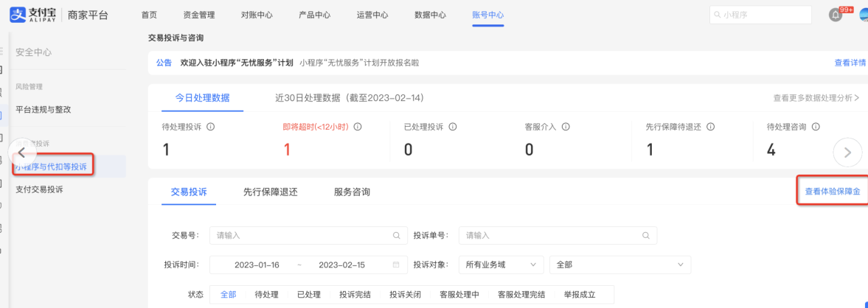This screenshot has width=868, height=308.
Task: Click search icon inside 交易号 field
Action: click(396, 235)
